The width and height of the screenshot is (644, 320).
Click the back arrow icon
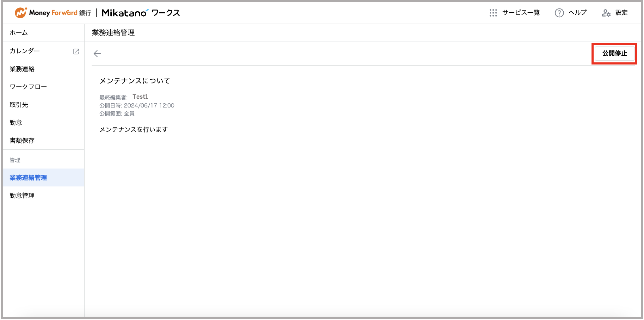(97, 54)
